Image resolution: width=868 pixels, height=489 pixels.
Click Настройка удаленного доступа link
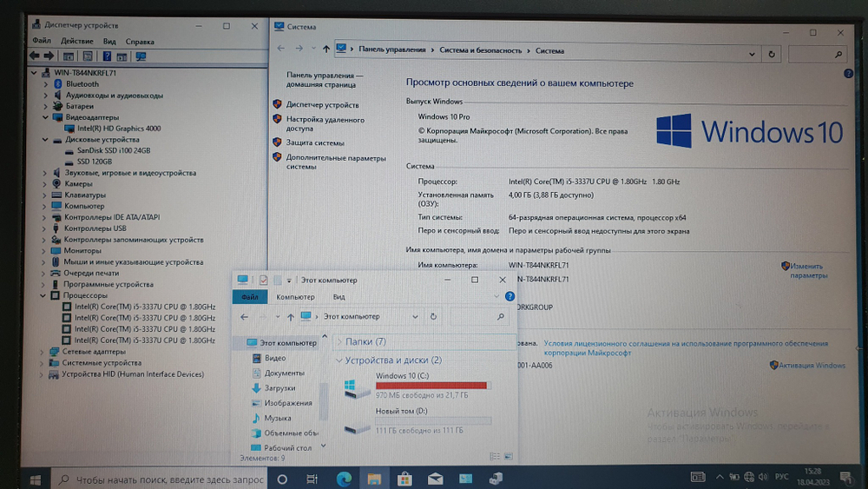click(325, 123)
